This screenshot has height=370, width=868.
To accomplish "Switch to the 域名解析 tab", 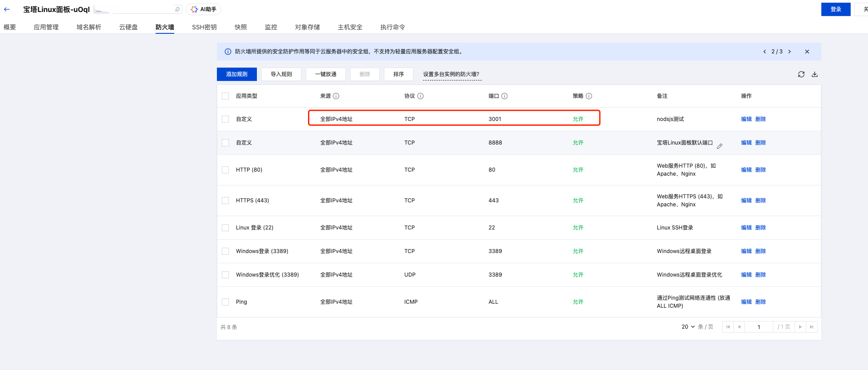I will 89,27.
